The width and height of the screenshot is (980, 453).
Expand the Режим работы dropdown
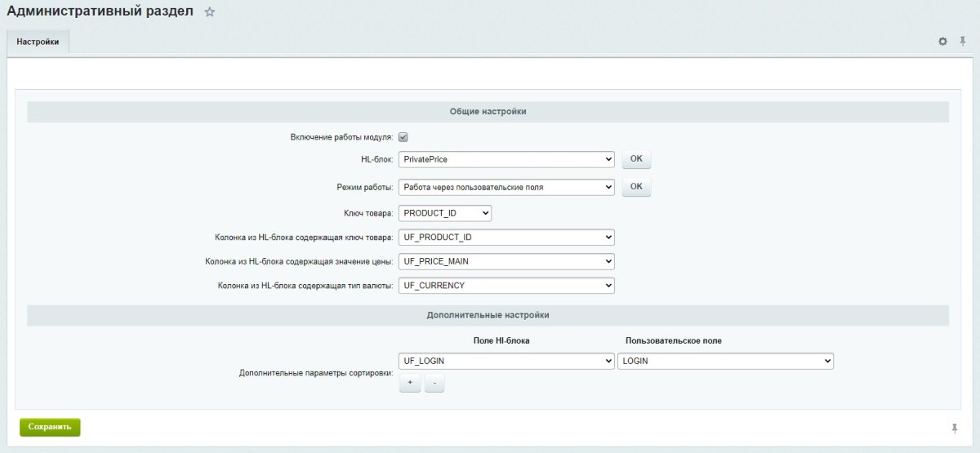click(506, 187)
